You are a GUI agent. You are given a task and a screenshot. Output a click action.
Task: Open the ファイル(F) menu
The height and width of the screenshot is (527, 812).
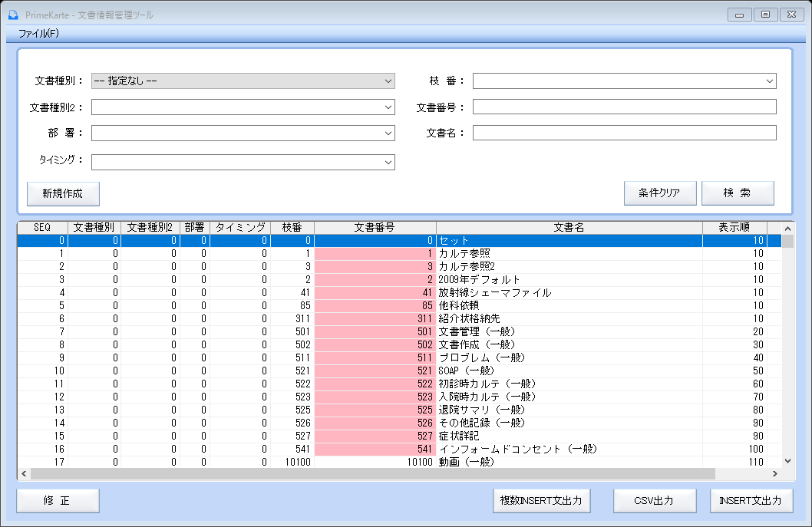point(39,34)
